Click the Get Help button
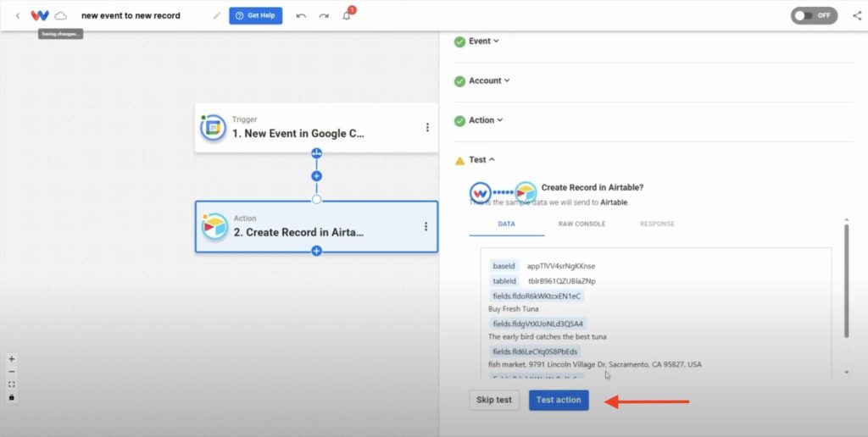 [x=256, y=15]
